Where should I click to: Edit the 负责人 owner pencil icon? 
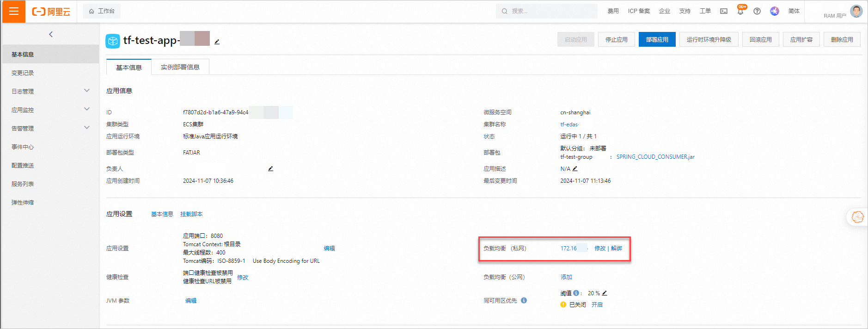271,168
